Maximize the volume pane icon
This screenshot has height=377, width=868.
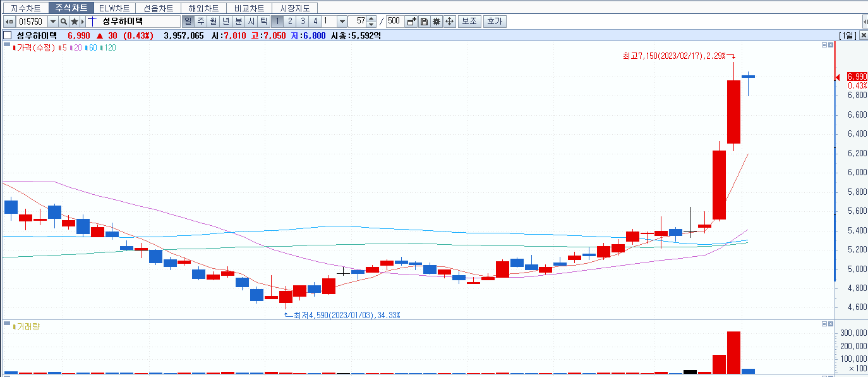[x=831, y=324]
